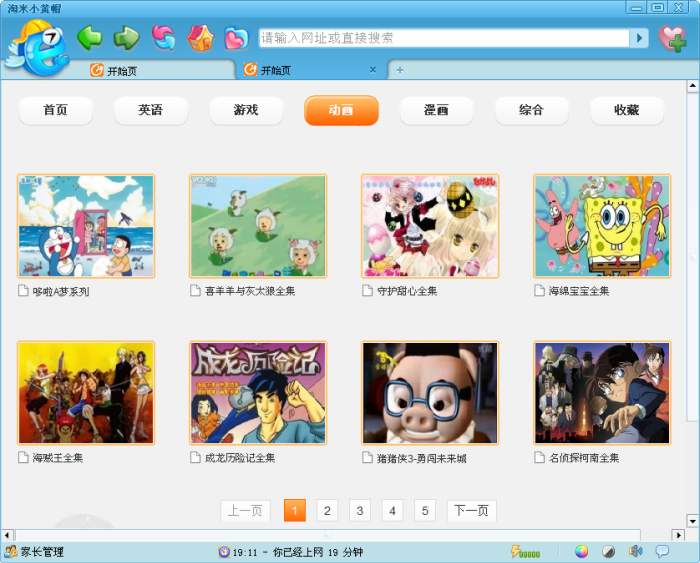Close the second 开始页 tab

coord(373,70)
